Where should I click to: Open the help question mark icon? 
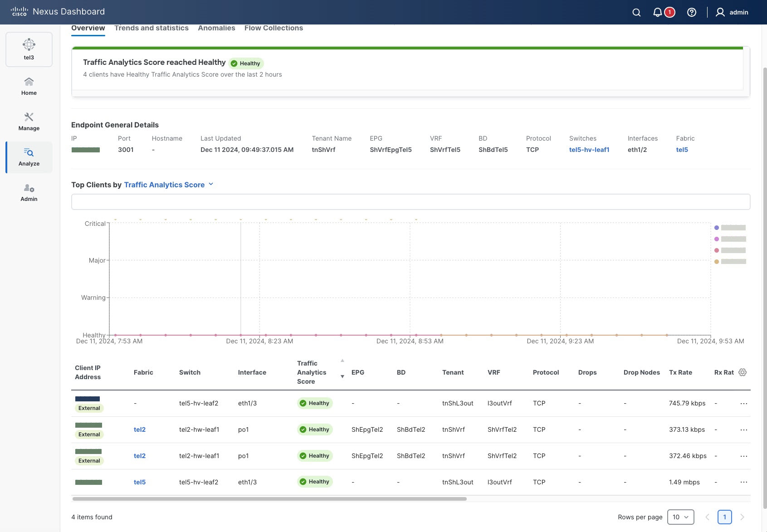click(x=691, y=12)
